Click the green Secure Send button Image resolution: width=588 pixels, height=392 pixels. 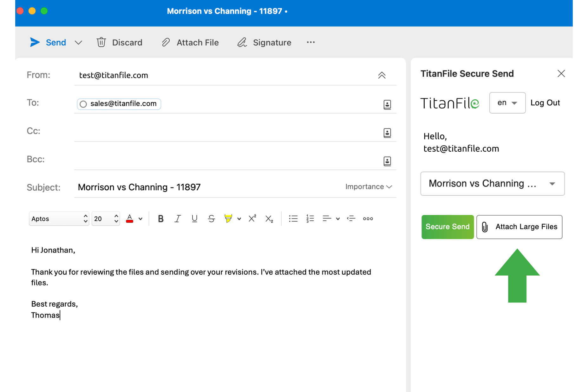(448, 227)
